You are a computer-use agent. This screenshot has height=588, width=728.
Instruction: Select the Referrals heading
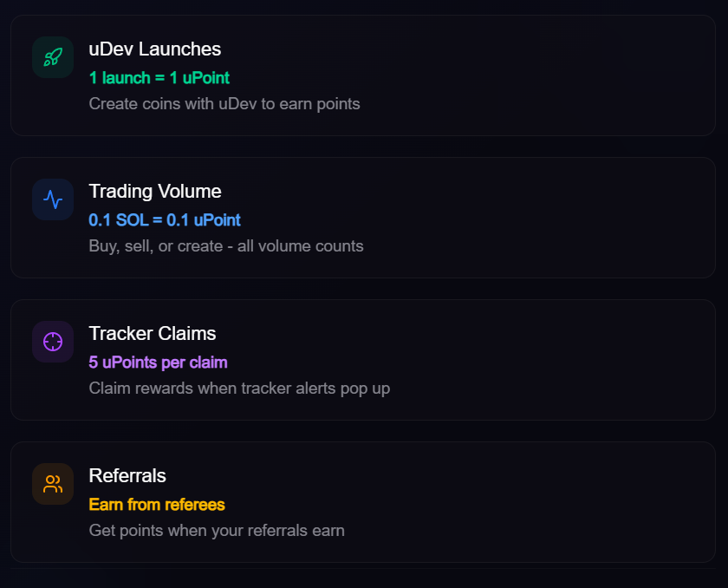tap(127, 476)
